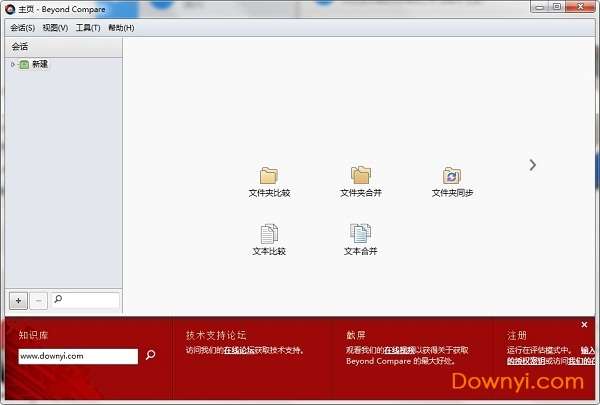This screenshot has width=600, height=405.
Task: Open the 视图(V) menu
Action: pyautogui.click(x=55, y=28)
